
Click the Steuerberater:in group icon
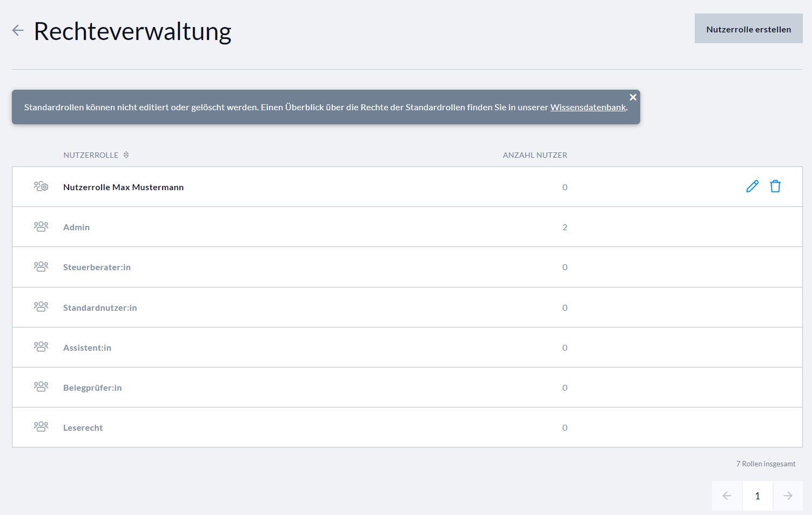click(x=41, y=267)
